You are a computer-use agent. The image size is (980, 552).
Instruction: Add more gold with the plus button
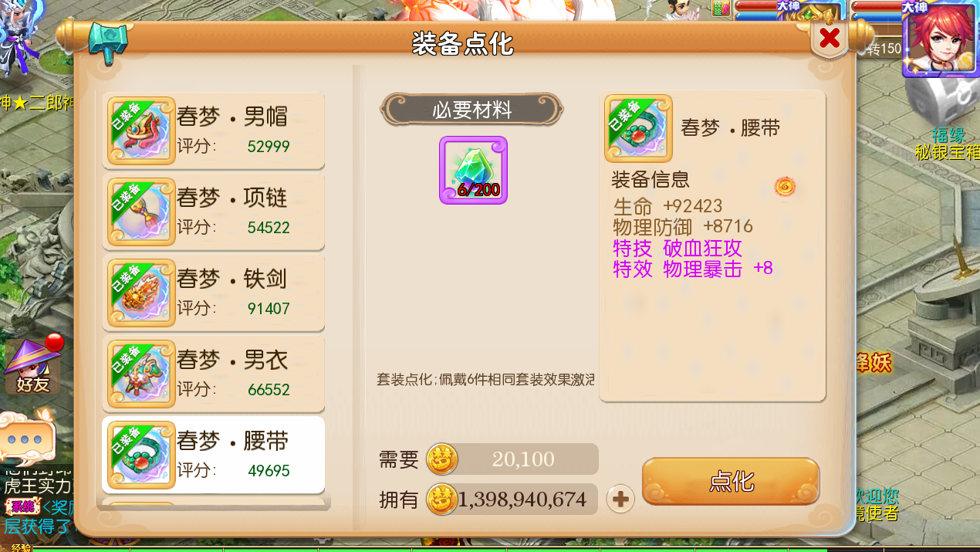(620, 500)
